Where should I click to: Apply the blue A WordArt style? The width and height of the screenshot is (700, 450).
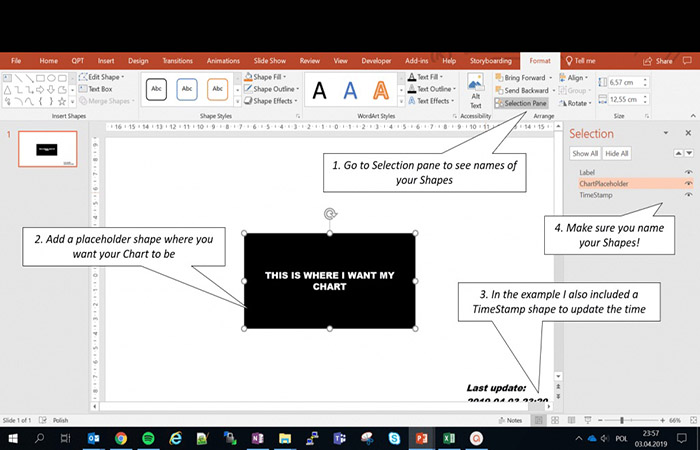[350, 90]
